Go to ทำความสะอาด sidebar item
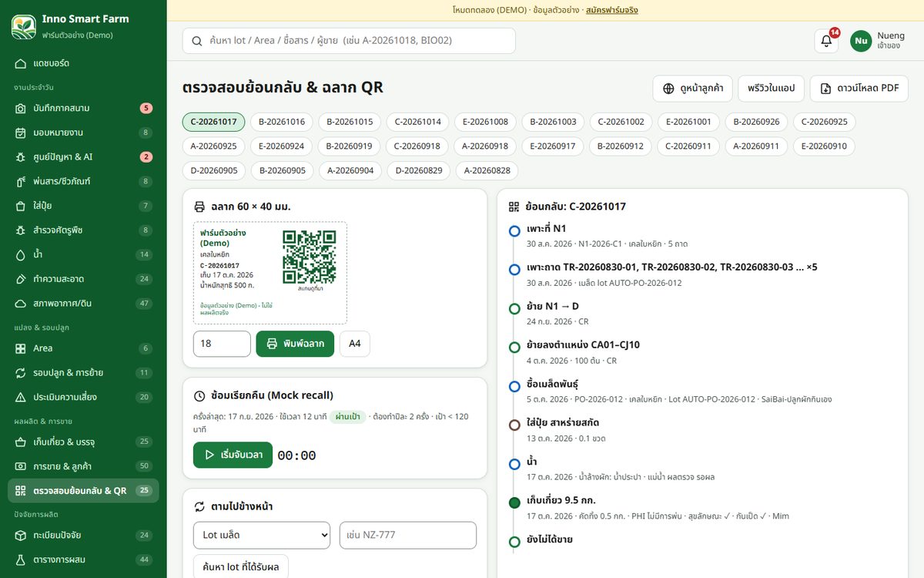924x578 pixels. (x=83, y=279)
